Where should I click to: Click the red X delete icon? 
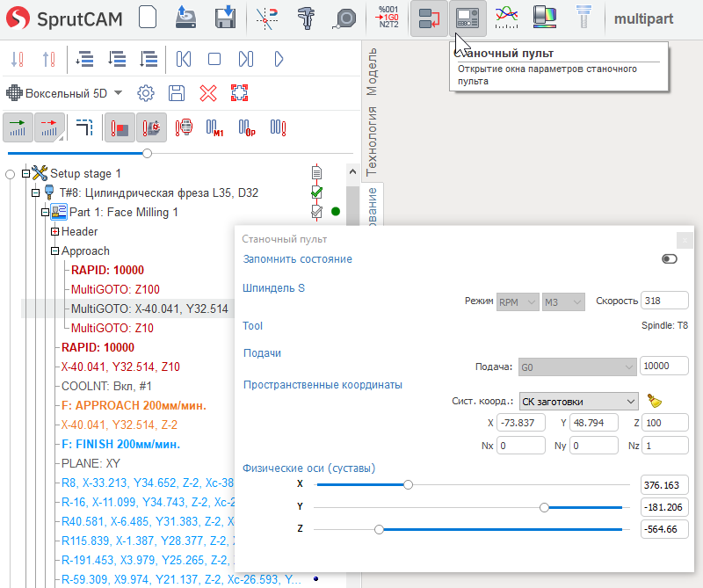pyautogui.click(x=208, y=92)
